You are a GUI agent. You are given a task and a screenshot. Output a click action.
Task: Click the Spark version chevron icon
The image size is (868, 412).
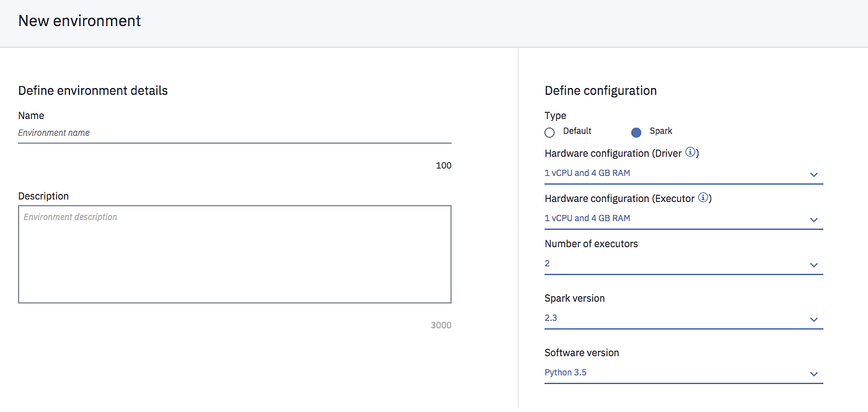[x=813, y=319]
